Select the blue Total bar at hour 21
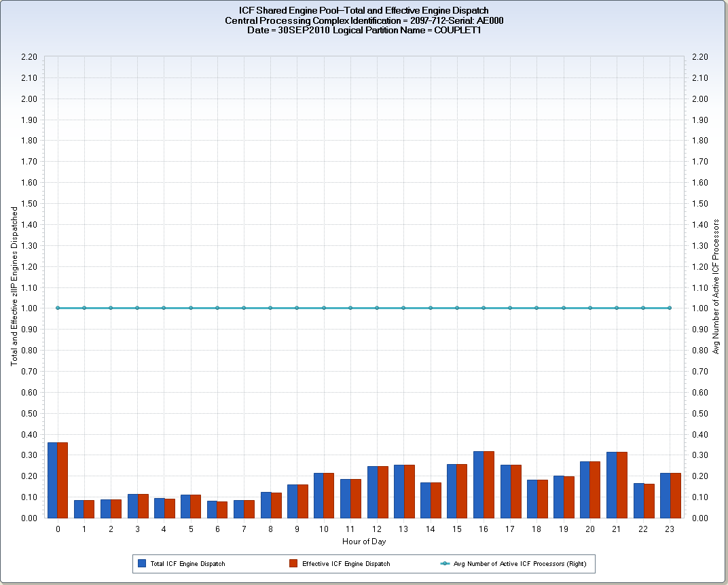 point(611,484)
